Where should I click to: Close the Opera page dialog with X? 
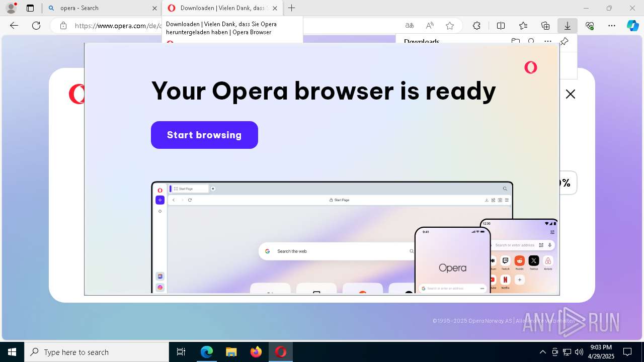[x=570, y=94]
